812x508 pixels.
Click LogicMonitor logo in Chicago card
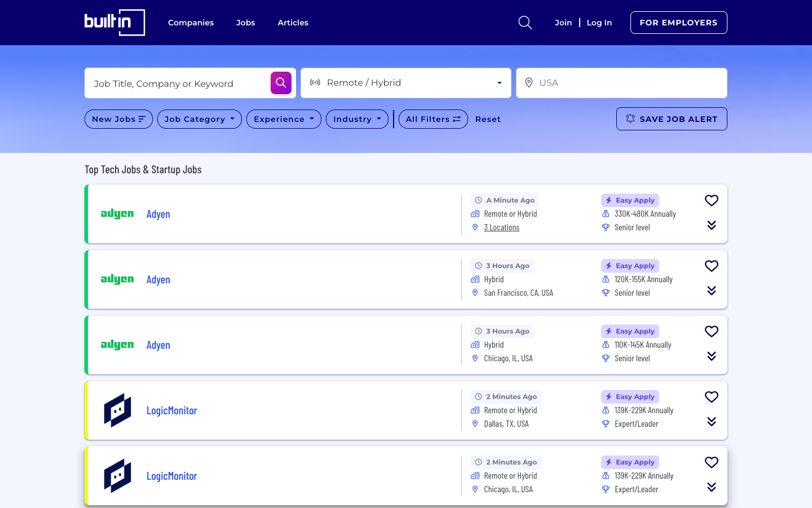117,476
